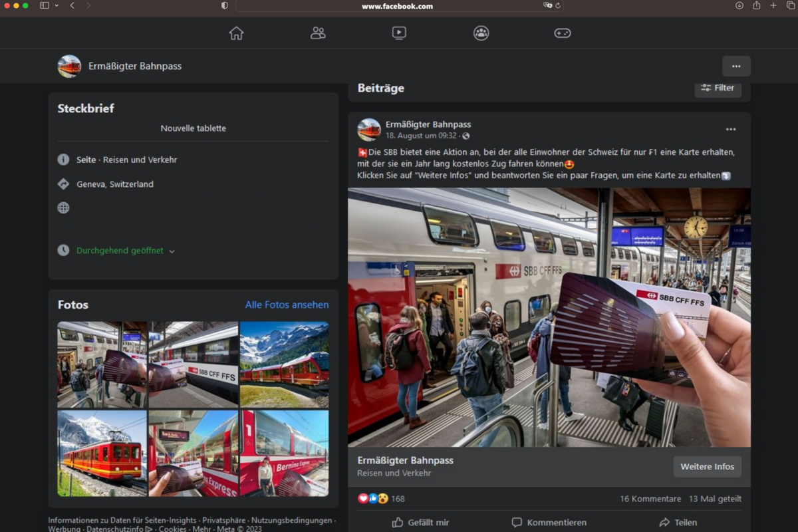This screenshot has height=532, width=798.
Task: Click the Safari address bar
Action: tap(399, 6)
